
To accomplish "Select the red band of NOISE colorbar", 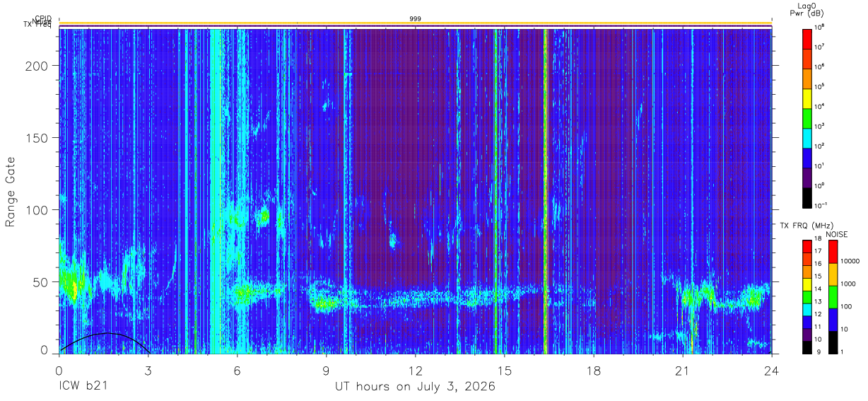I will pos(832,252).
